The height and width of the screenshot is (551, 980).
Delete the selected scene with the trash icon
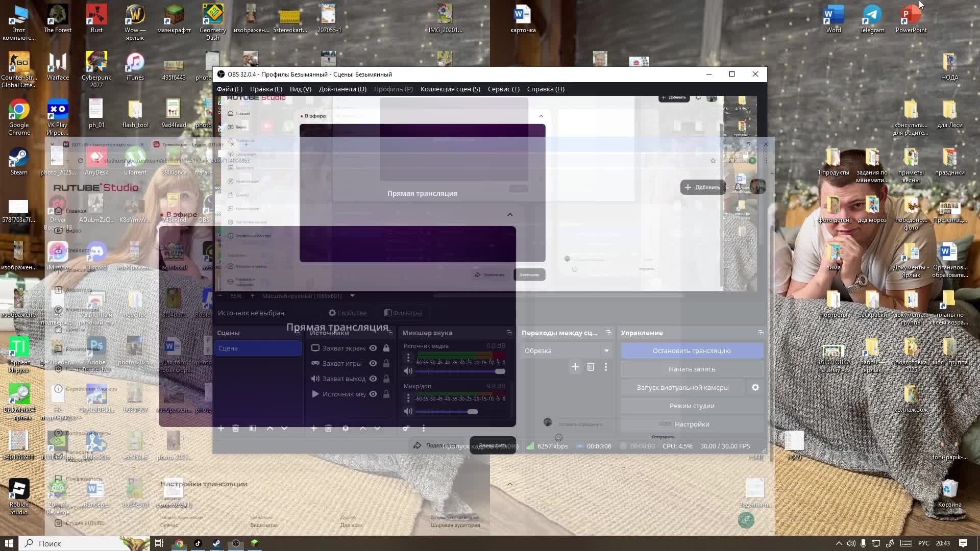[x=235, y=429]
